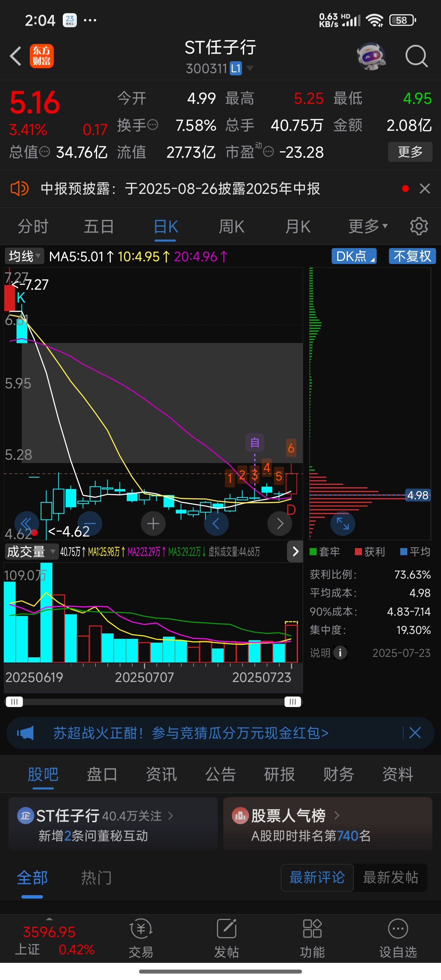This screenshot has height=980, width=441.
Task: Toggle 不复权 price adjustment mode
Action: (x=412, y=256)
